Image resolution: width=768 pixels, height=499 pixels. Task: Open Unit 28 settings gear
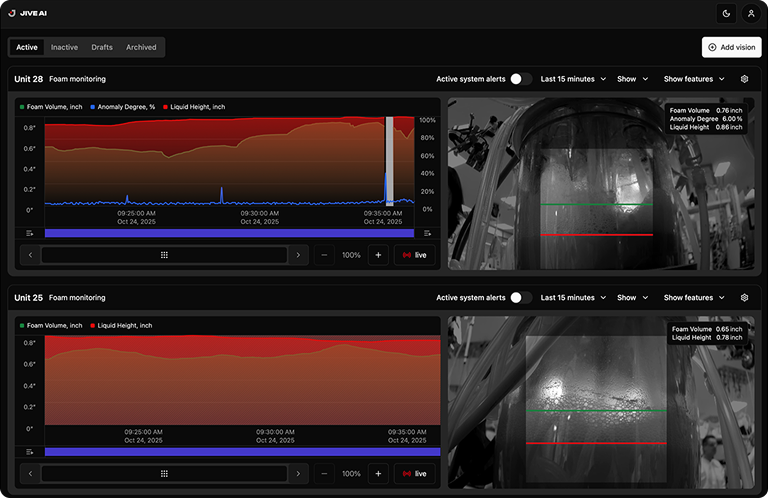click(744, 79)
